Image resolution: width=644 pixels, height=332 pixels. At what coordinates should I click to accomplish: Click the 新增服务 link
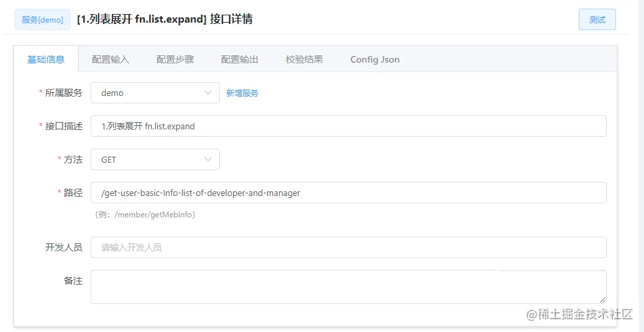click(242, 93)
